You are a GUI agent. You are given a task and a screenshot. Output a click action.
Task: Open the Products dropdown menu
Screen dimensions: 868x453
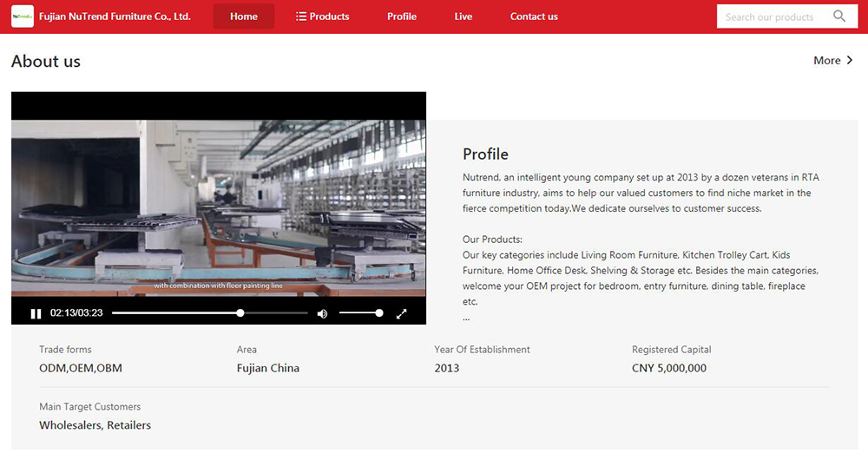tap(323, 16)
